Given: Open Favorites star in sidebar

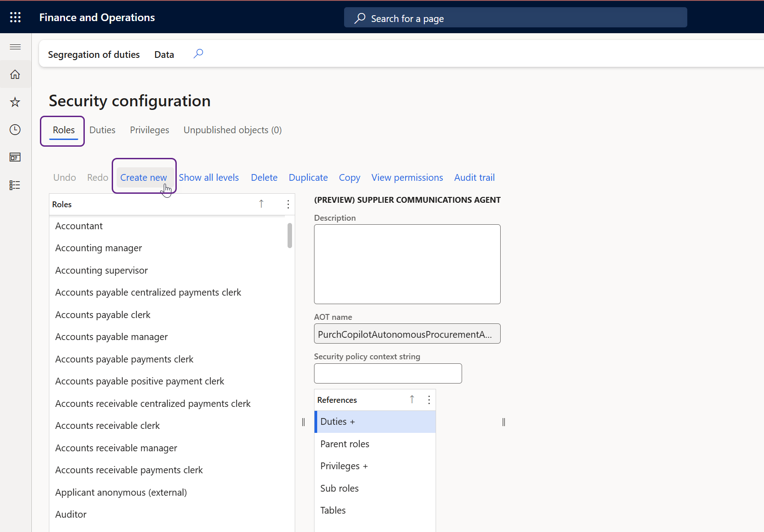Looking at the screenshot, I should point(15,102).
